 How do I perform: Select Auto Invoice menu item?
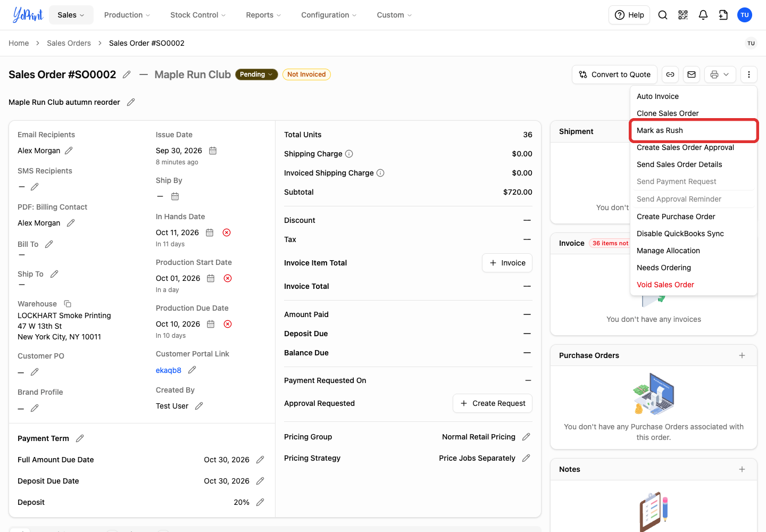[694, 96]
